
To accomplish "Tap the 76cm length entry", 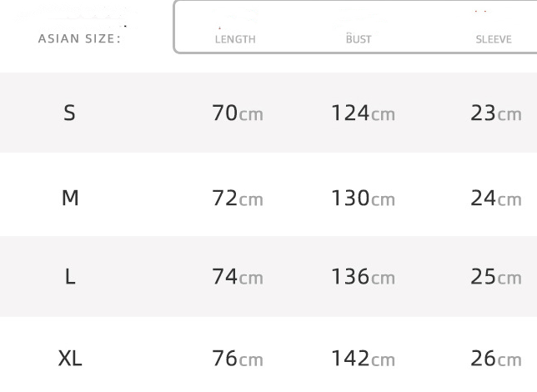I will pyautogui.click(x=238, y=359).
